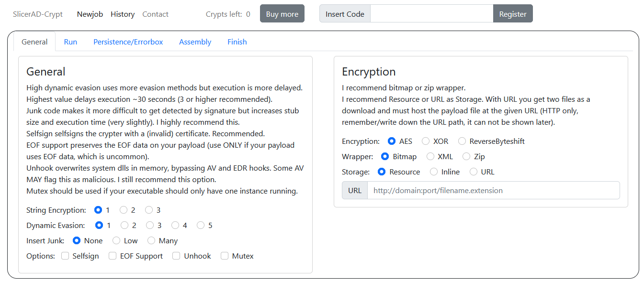Set Insert Junk to Many

coord(151,240)
